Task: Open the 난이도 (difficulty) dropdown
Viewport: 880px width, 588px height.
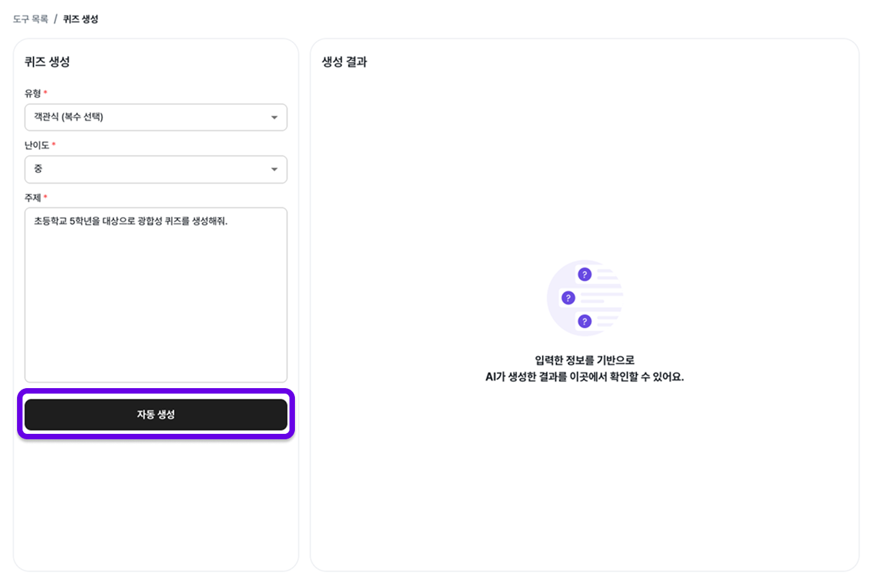Action: click(x=156, y=169)
